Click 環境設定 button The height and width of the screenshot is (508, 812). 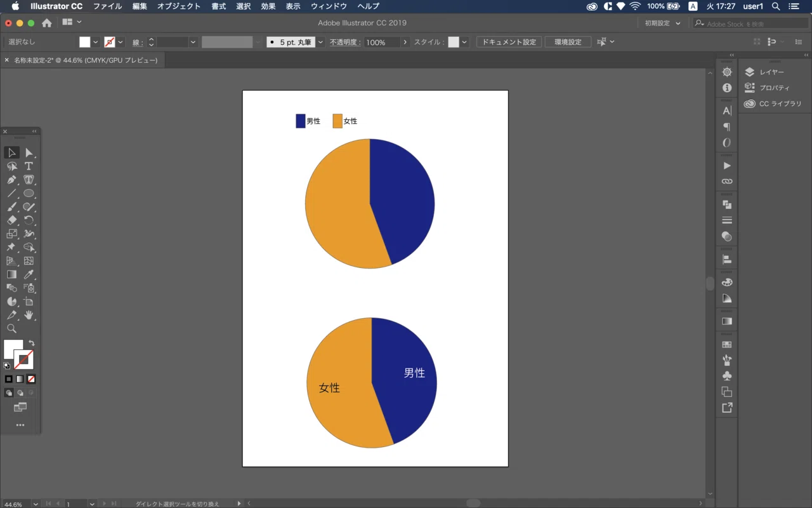pos(568,42)
